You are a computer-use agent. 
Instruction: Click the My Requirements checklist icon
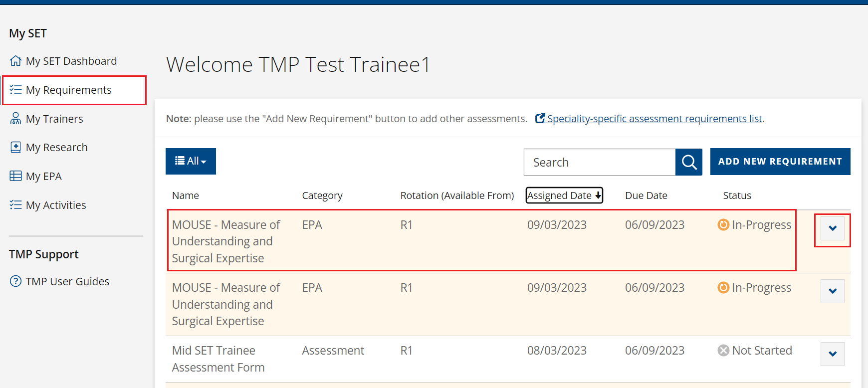pos(15,90)
